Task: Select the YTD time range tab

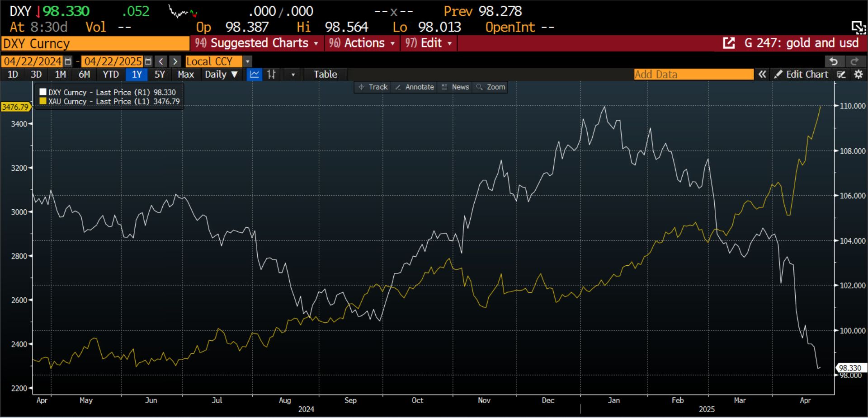Action: click(x=111, y=75)
